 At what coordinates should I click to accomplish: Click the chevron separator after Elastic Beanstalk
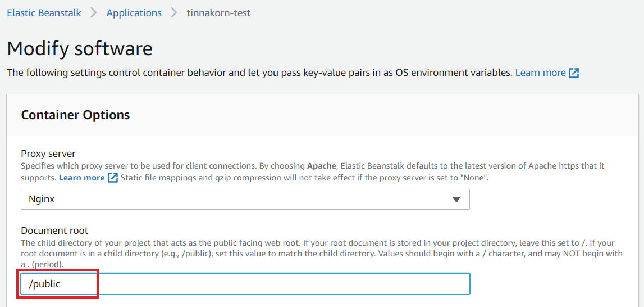tap(94, 13)
